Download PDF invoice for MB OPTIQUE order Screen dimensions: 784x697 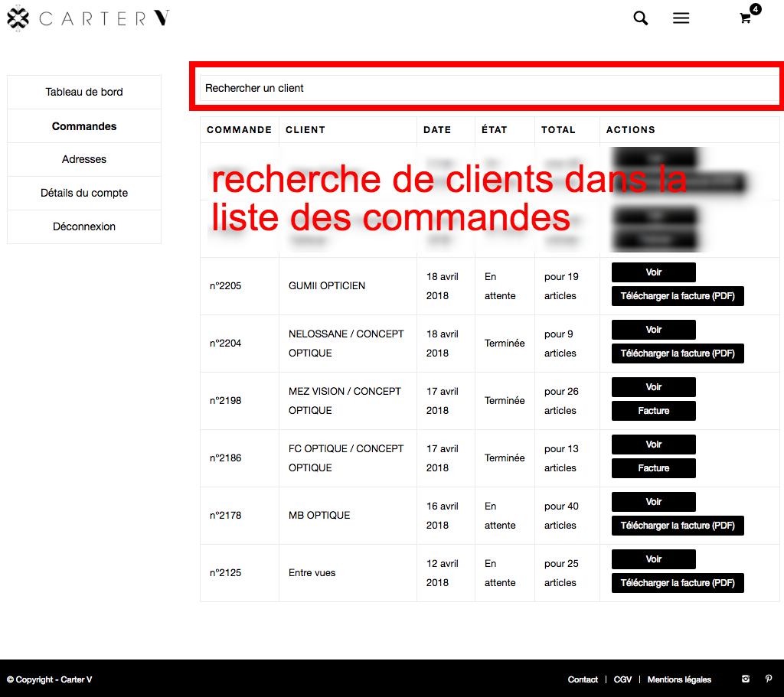click(678, 526)
